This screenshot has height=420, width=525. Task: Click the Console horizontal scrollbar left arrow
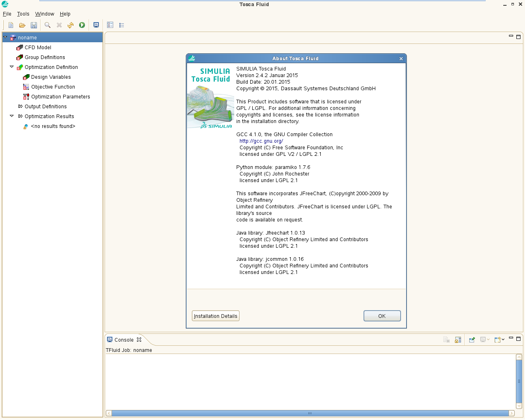(109, 413)
